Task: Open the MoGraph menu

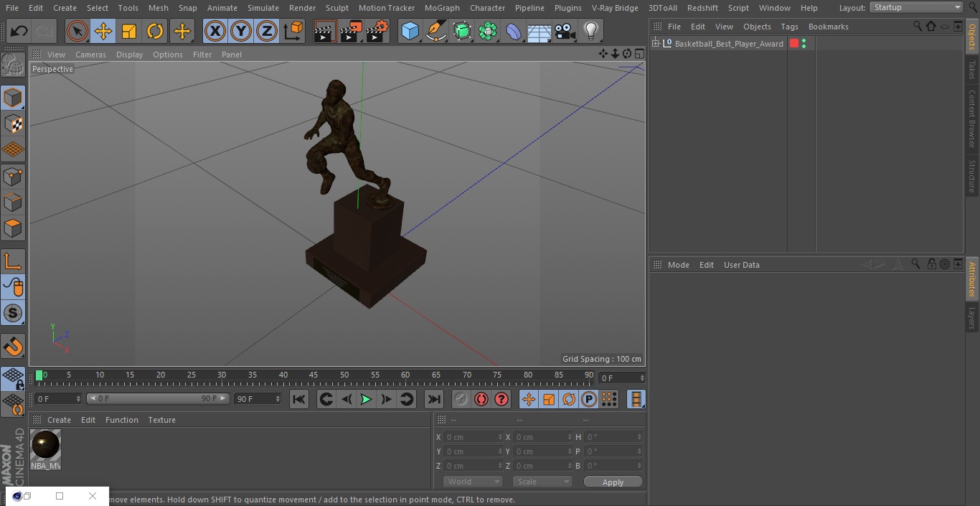Action: tap(442, 8)
